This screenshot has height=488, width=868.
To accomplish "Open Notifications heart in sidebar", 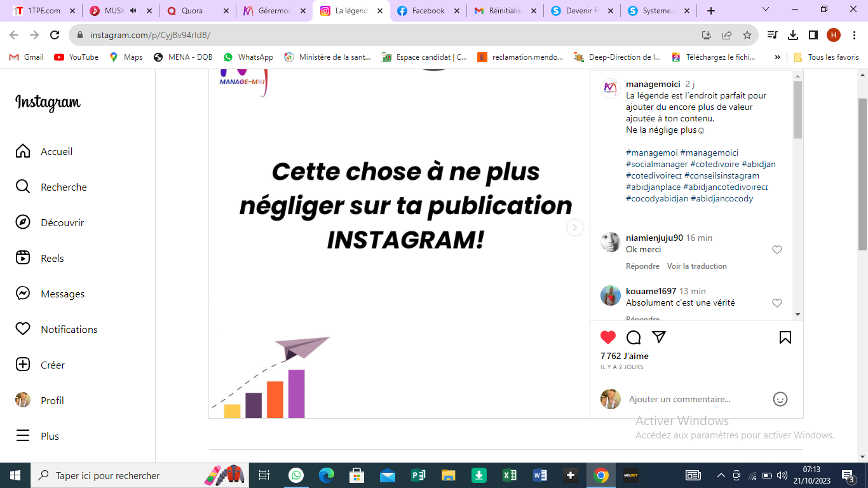I will point(23,329).
